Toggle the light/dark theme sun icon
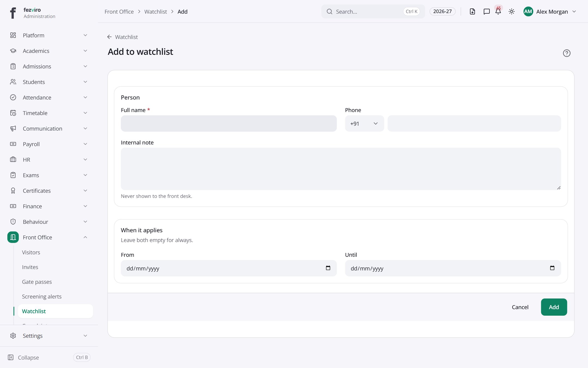 click(x=512, y=11)
